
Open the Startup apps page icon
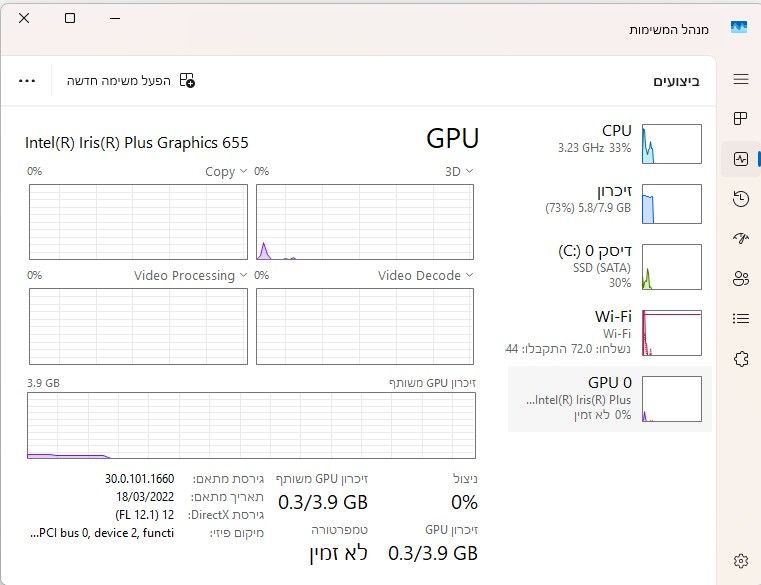pyautogui.click(x=741, y=238)
